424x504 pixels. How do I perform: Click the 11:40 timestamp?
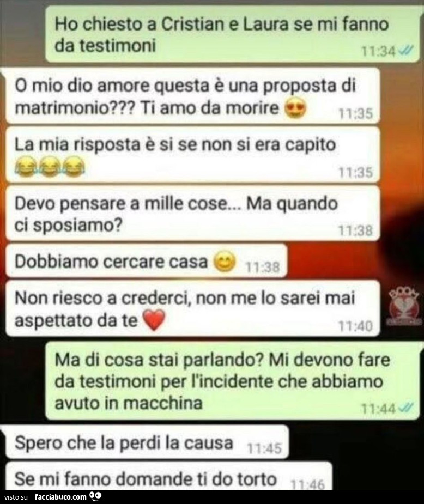point(355,326)
